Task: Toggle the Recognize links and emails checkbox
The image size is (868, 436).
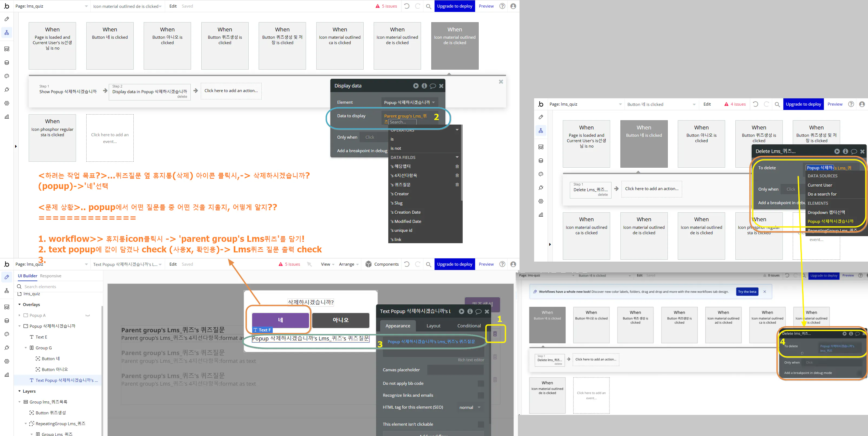Action: click(x=481, y=395)
